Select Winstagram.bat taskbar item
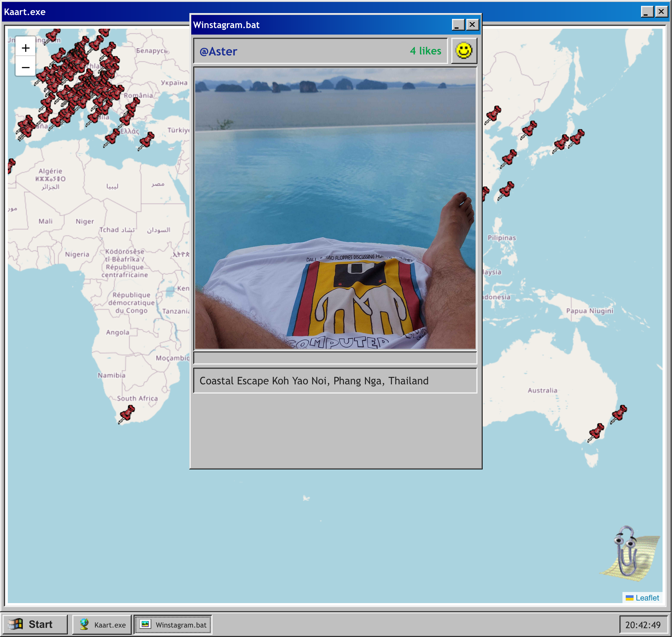This screenshot has width=672, height=637. point(173,624)
